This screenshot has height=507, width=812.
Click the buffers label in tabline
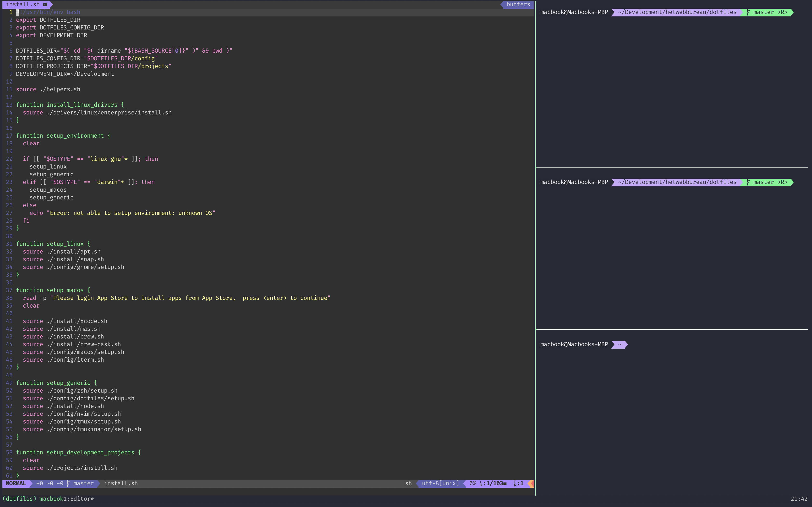click(518, 4)
